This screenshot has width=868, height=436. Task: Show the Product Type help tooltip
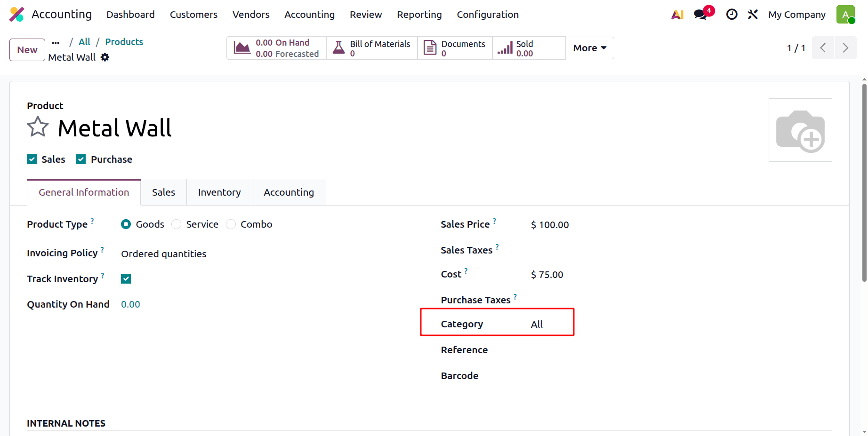pyautogui.click(x=92, y=220)
